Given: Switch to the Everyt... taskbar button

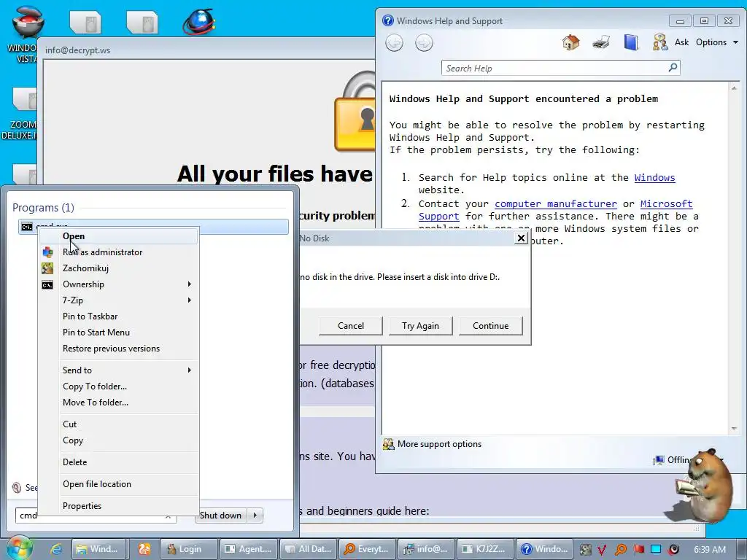Looking at the screenshot, I should (x=368, y=549).
